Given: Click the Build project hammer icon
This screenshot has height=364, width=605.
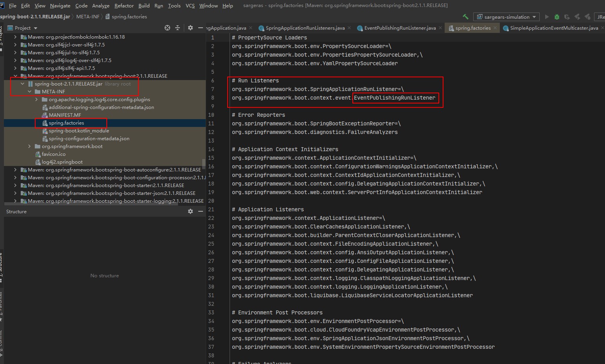Looking at the screenshot, I should coord(465,17).
